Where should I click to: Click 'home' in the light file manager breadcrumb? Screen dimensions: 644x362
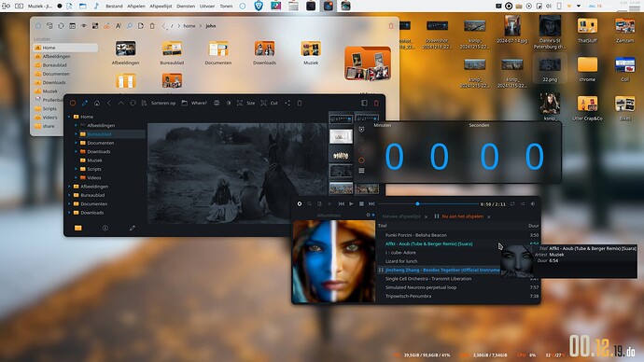click(x=189, y=26)
